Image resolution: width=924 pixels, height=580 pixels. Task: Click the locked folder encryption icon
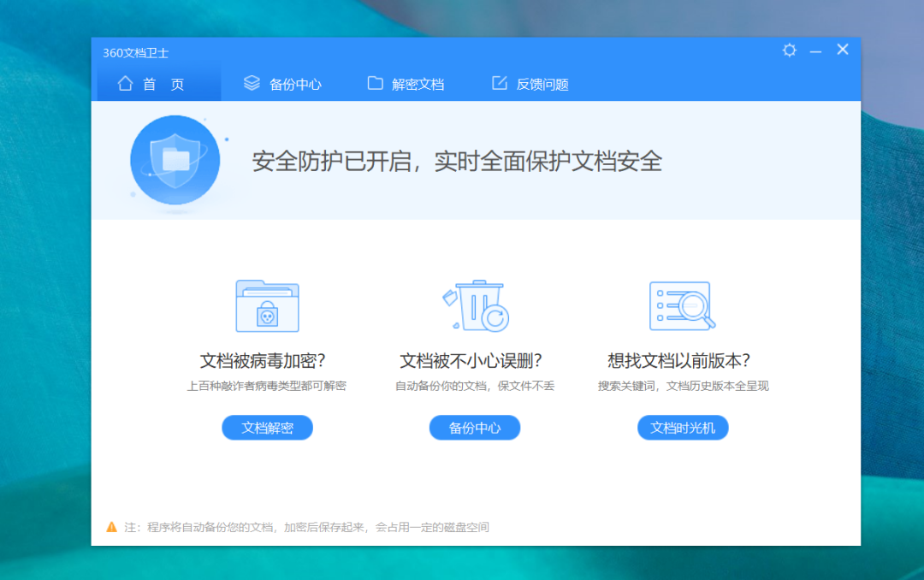pos(266,306)
